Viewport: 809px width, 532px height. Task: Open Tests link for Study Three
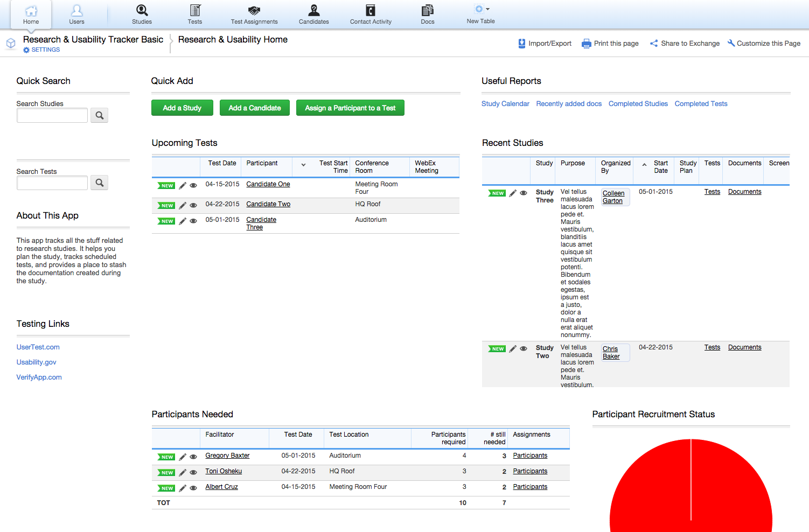pyautogui.click(x=712, y=192)
